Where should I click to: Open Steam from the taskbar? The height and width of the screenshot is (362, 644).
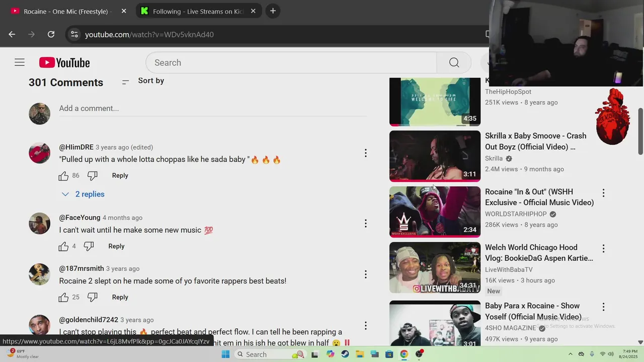pyautogui.click(x=345, y=354)
